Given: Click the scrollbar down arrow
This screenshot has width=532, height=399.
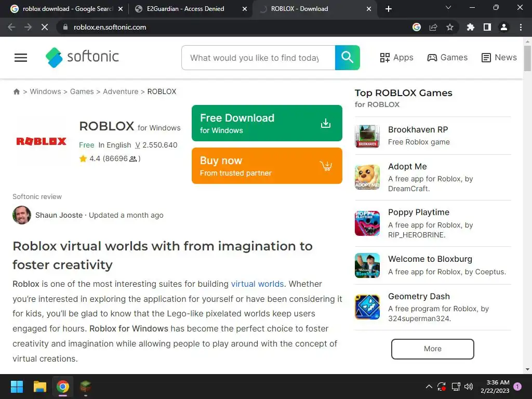Looking at the screenshot, I should 528,369.
